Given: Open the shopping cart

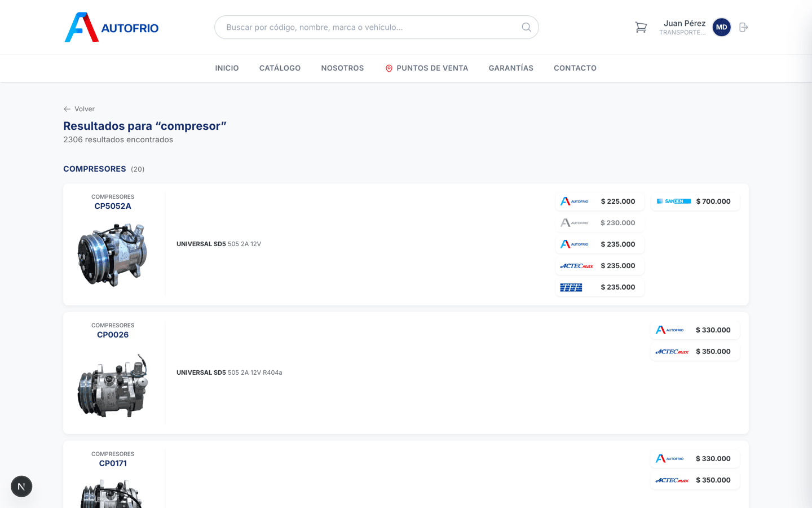Looking at the screenshot, I should [641, 27].
